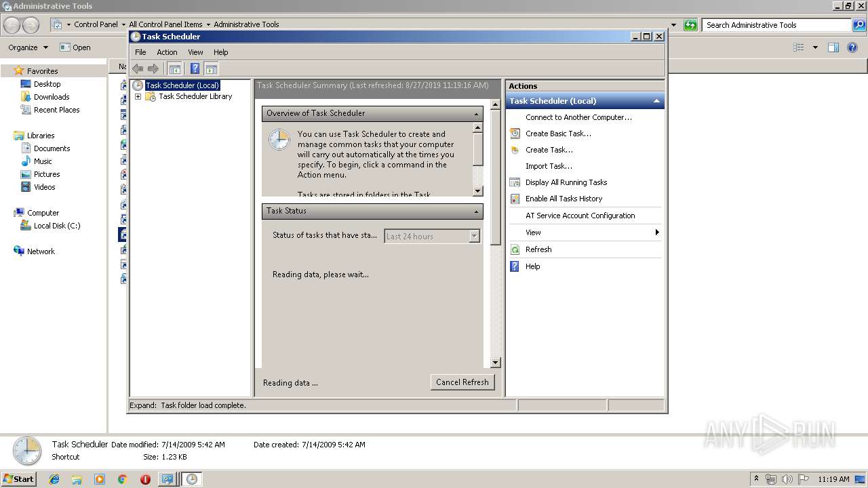
Task: Toggle the Show/Hide Action Pane toolbar icon
Action: pos(212,68)
